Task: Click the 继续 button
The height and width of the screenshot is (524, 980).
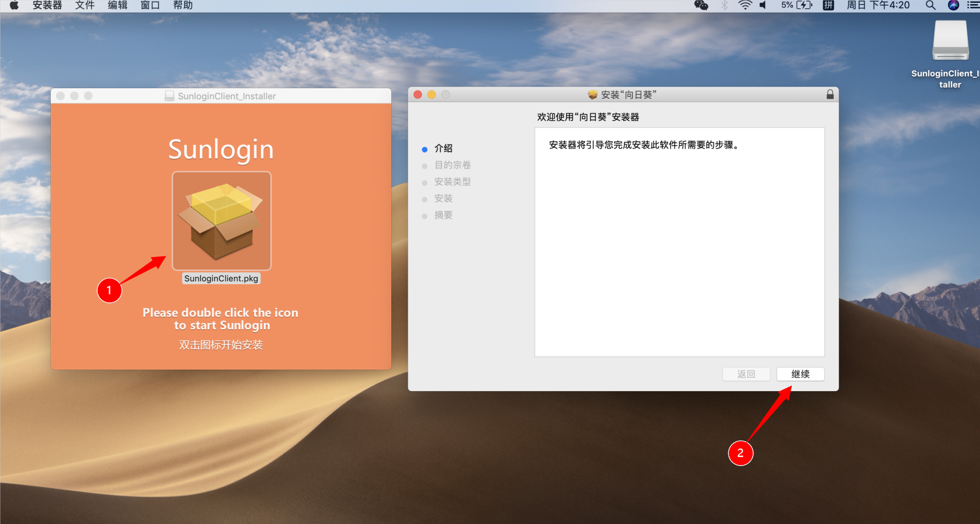Action: 801,374
